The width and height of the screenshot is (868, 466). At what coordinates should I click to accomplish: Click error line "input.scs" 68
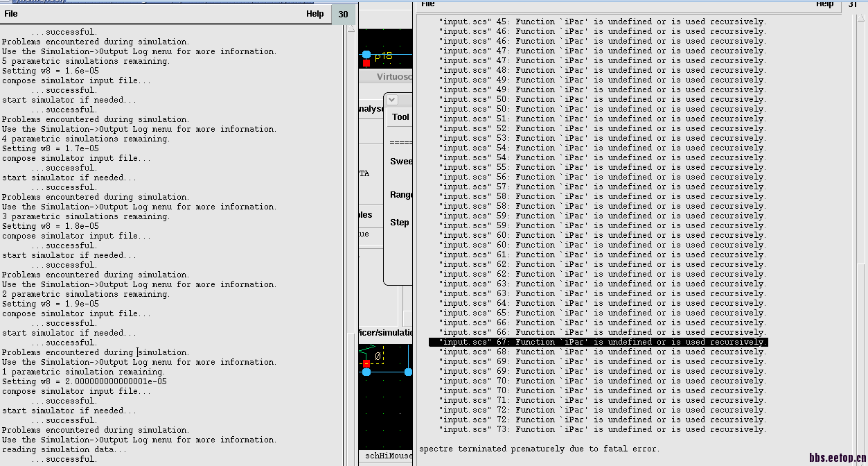(x=603, y=352)
